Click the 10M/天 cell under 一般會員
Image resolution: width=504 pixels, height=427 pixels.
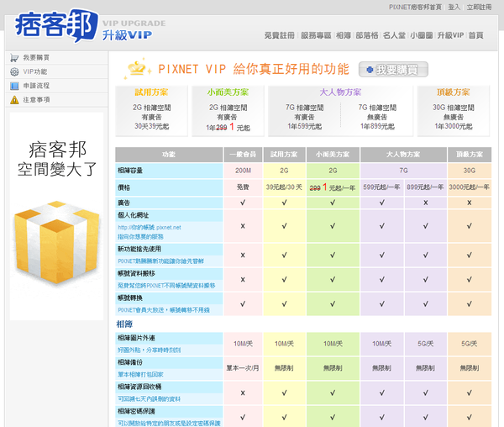tap(243, 344)
